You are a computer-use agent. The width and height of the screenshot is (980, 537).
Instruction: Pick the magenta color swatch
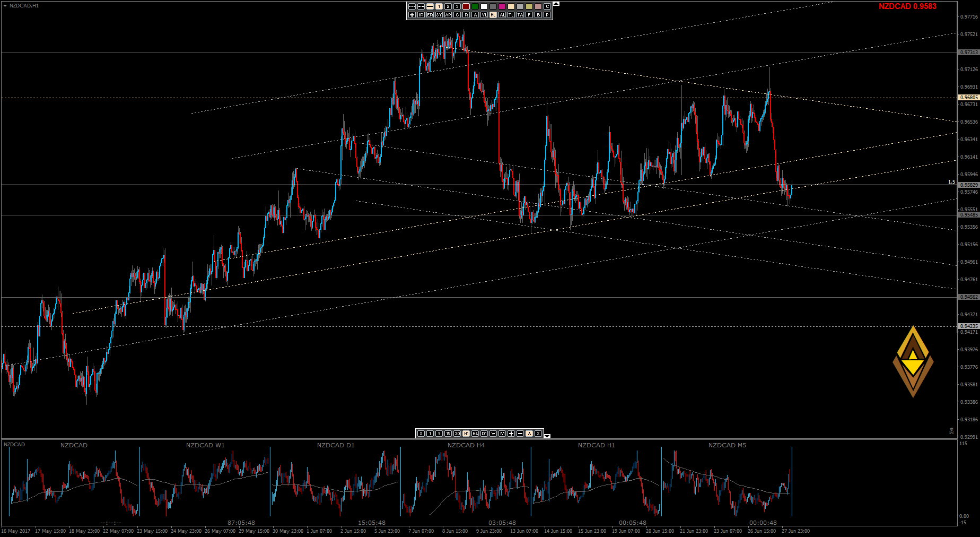click(x=502, y=6)
